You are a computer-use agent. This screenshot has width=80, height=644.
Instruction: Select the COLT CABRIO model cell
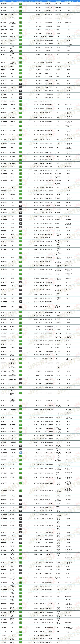coord(12,188)
